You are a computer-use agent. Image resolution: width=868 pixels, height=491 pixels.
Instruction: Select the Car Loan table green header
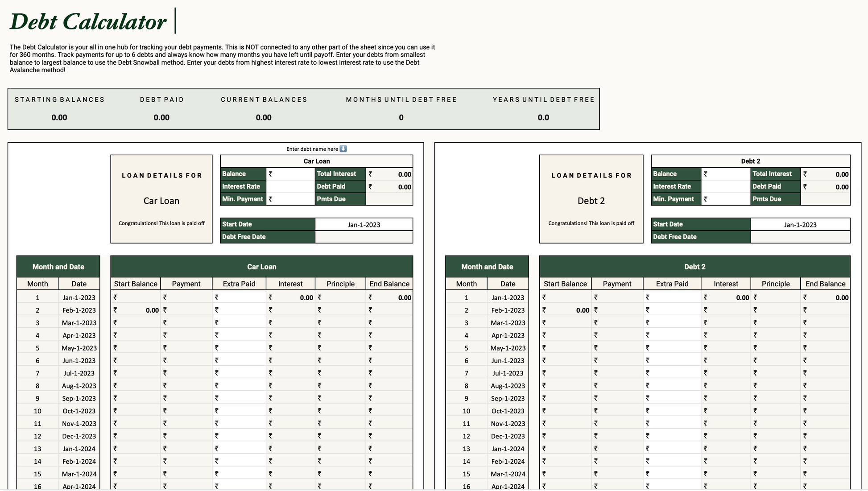[x=261, y=267]
